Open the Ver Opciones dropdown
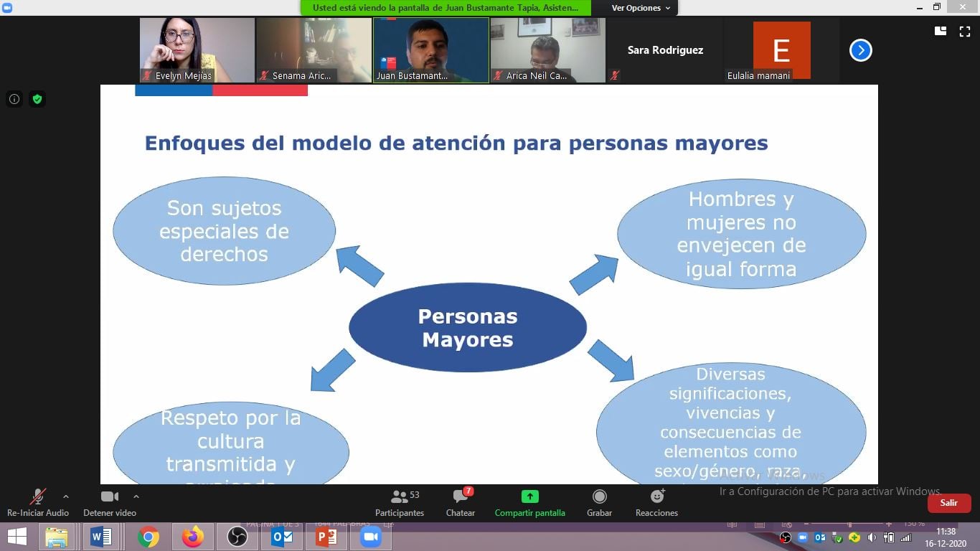This screenshot has height=551, width=980. [x=641, y=8]
